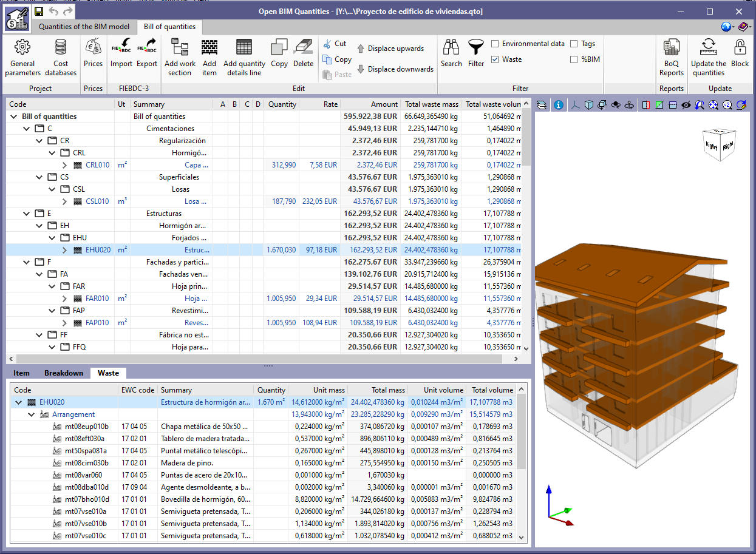Switch to Quantities of the BIM model tab

point(84,27)
